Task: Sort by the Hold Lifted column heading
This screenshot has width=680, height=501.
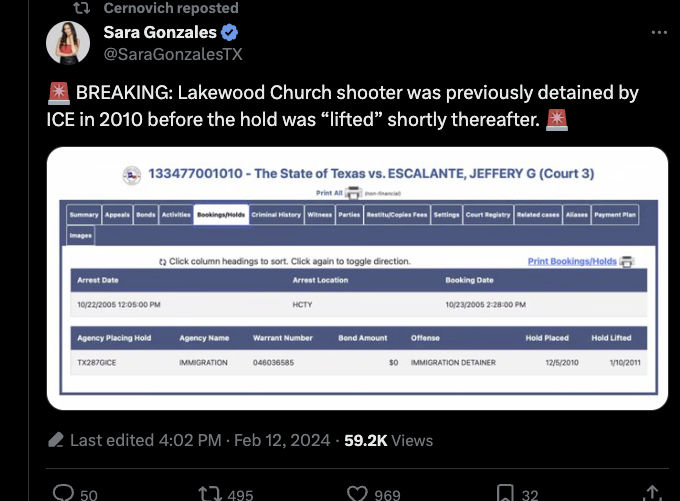Action: point(611,338)
